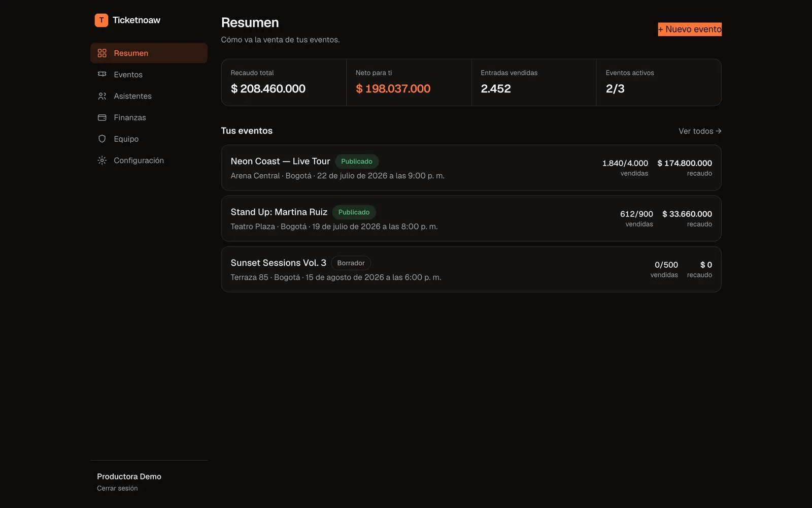Click the Tus eventos heading
The width and height of the screenshot is (812, 508).
pyautogui.click(x=247, y=131)
